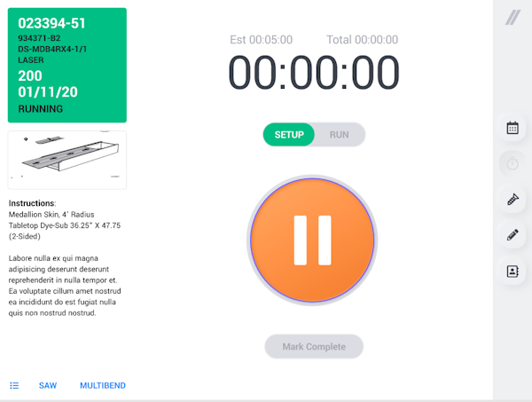
Task: Open the contact book icon
Action: coord(512,272)
